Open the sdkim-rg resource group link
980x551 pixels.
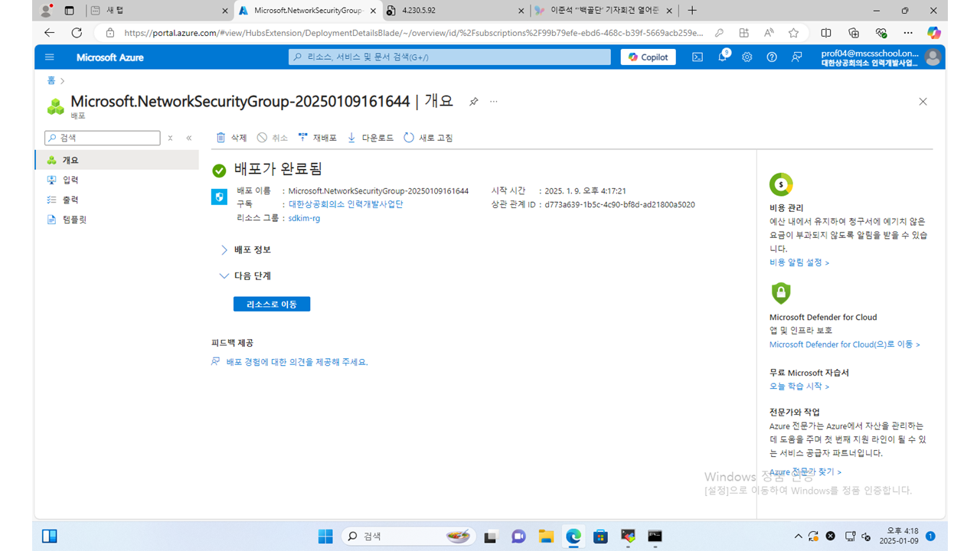[304, 218]
